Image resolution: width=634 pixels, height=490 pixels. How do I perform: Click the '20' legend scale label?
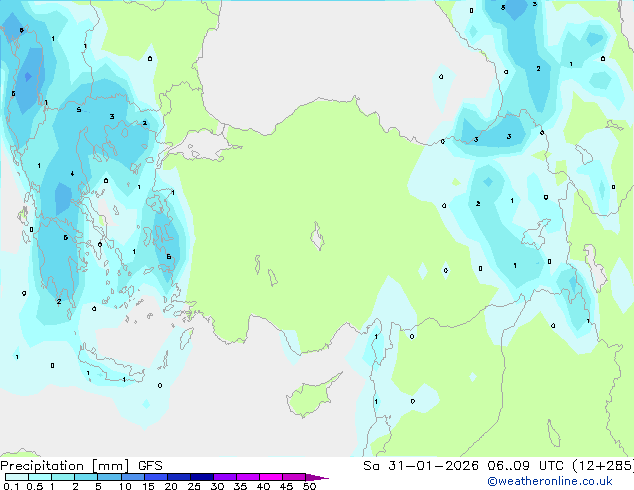pyautogui.click(x=171, y=486)
